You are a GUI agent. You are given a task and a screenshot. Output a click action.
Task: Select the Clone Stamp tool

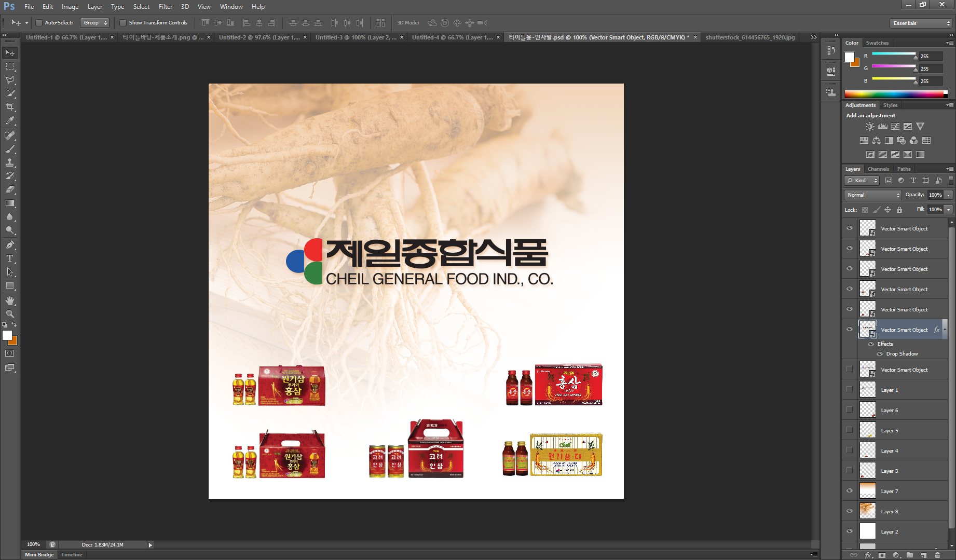pos(10,162)
